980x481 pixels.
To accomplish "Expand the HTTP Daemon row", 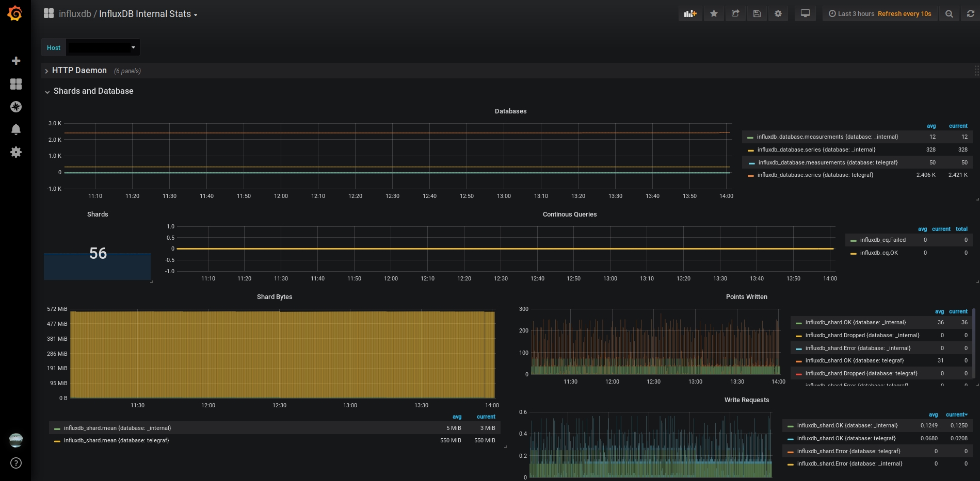I will pyautogui.click(x=79, y=71).
